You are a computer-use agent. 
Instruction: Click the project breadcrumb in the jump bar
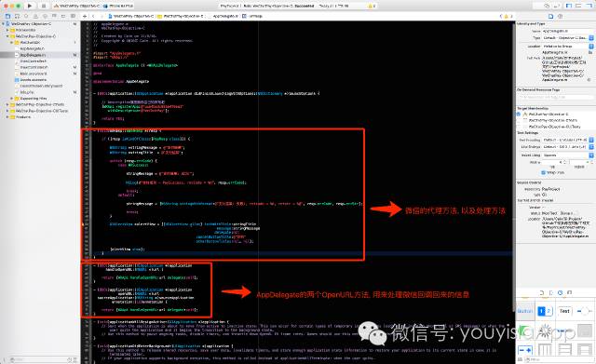[131, 17]
